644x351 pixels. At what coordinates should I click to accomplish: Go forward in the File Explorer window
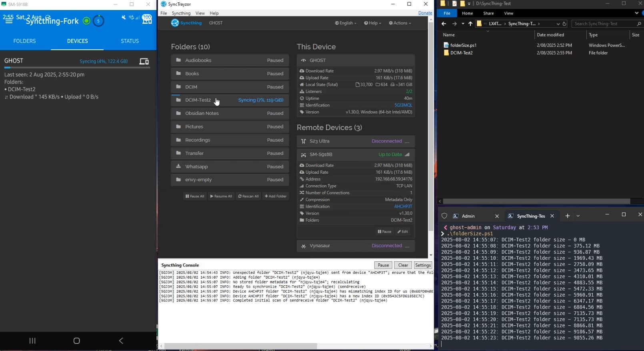454,24
